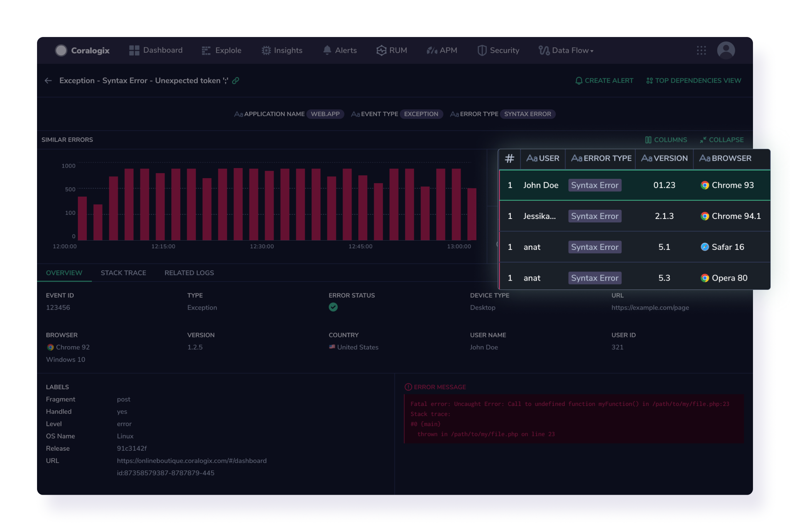Click the WEB.APP application name tag

pos(325,114)
